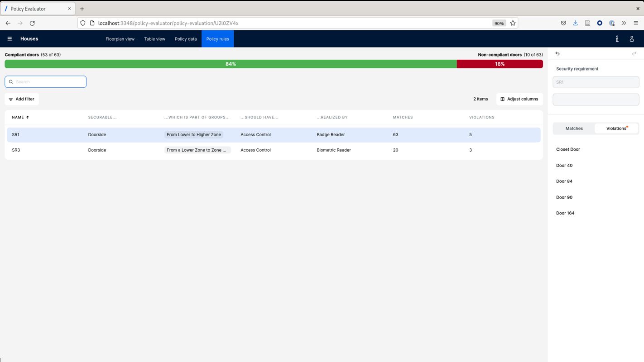Click the Add filter button
644x362 pixels.
point(21,99)
